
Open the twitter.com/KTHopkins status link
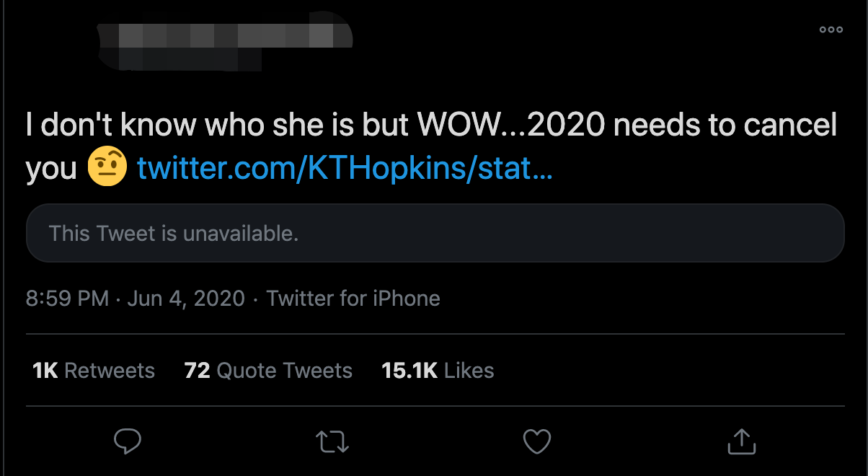(345, 168)
